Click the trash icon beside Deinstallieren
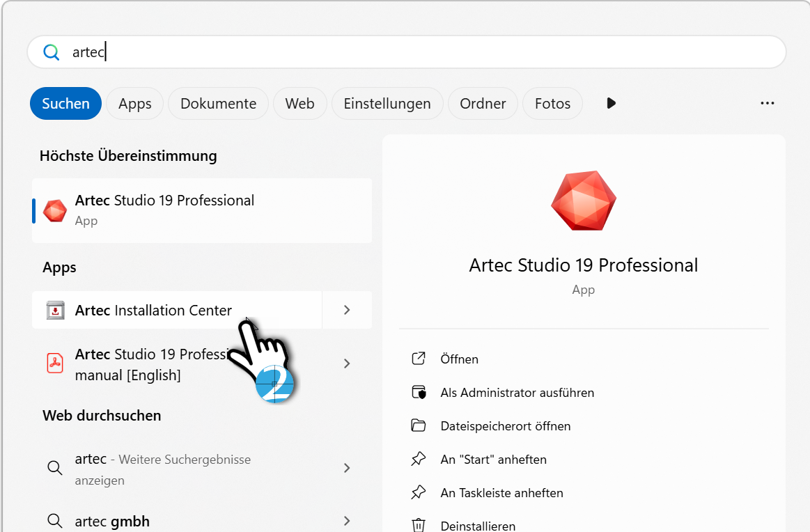The height and width of the screenshot is (532, 810). coord(419,525)
